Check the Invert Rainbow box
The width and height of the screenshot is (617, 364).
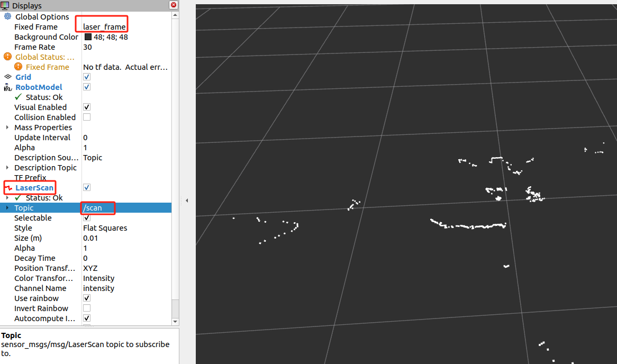[x=87, y=308]
